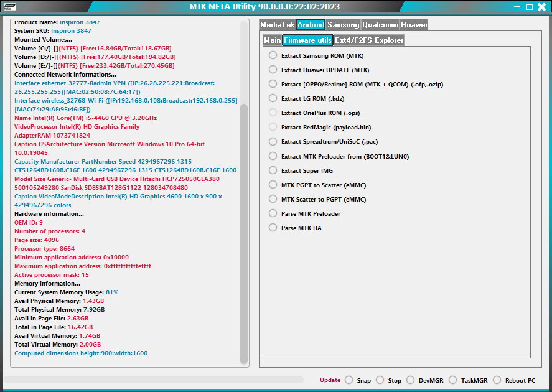
Task: Switch to the Samsung tab
Action: (x=343, y=25)
